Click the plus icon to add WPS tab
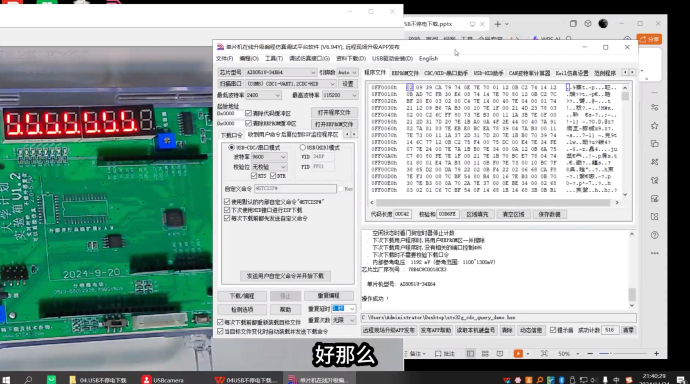This screenshot has width=690, height=384. point(497,24)
